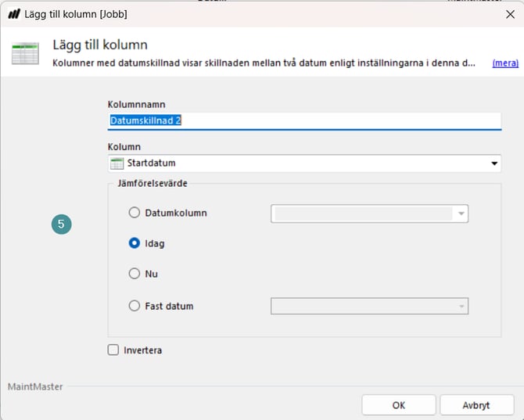Open the (mera) link for more info
Image resolution: width=524 pixels, height=420 pixels.
pos(504,63)
